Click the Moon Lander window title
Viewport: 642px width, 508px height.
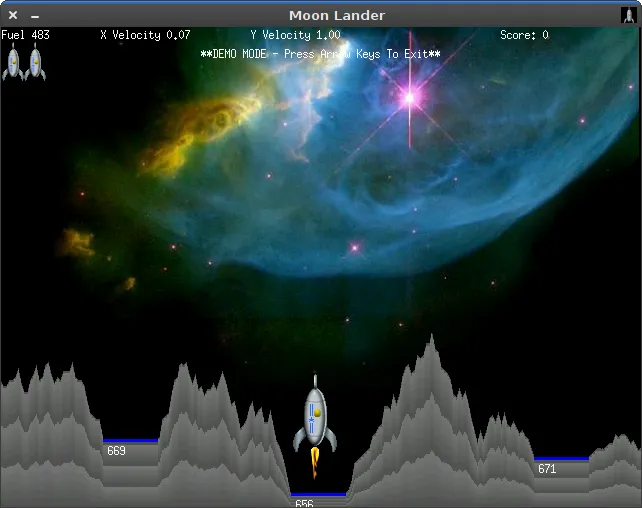tap(337, 15)
